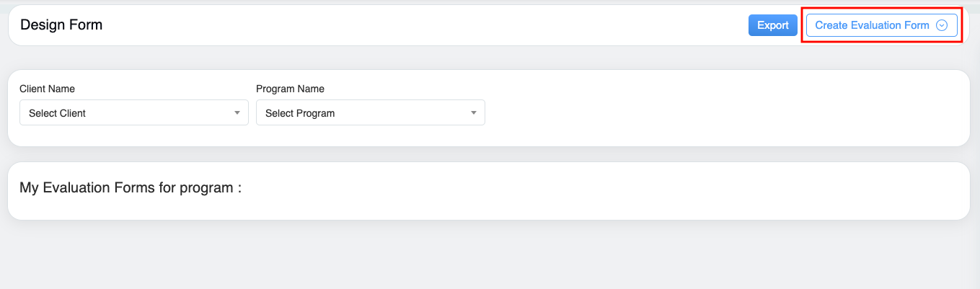Click the Client Name field label
Image resolution: width=980 pixels, height=289 pixels.
point(47,89)
